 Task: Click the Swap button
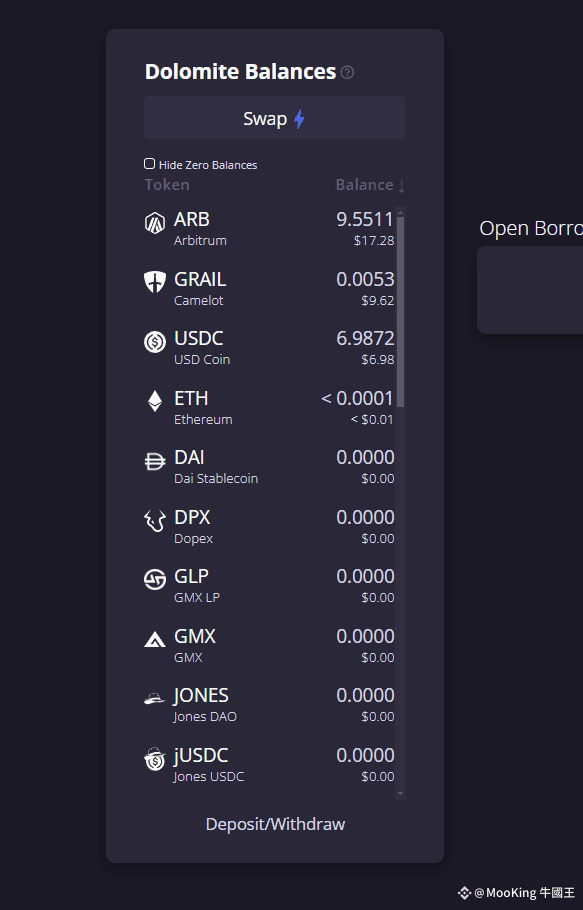pyautogui.click(x=275, y=118)
